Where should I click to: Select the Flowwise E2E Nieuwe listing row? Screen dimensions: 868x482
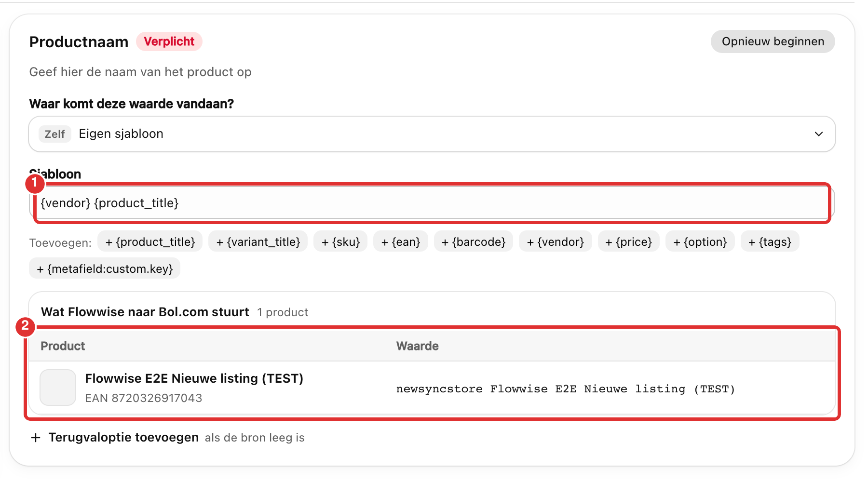coord(432,388)
